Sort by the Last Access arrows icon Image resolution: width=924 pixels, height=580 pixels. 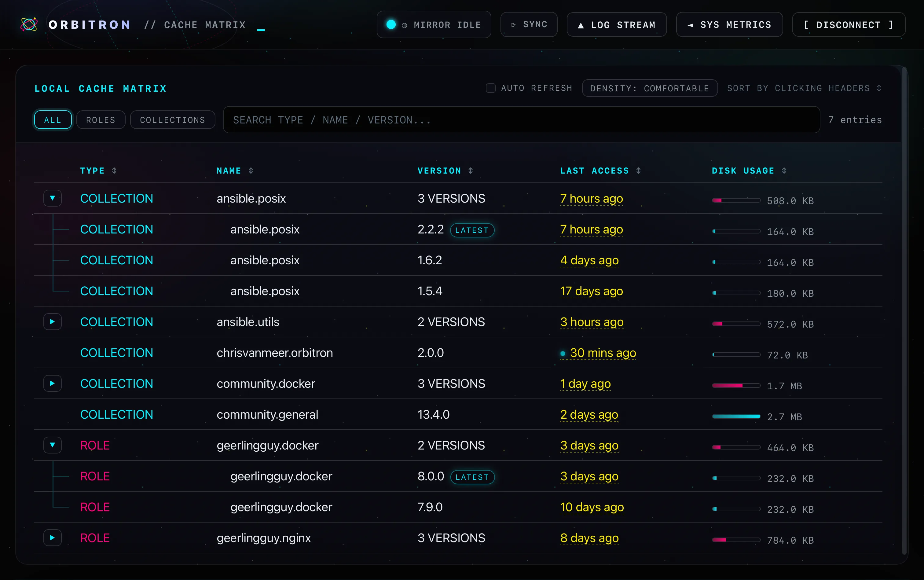[639, 171]
